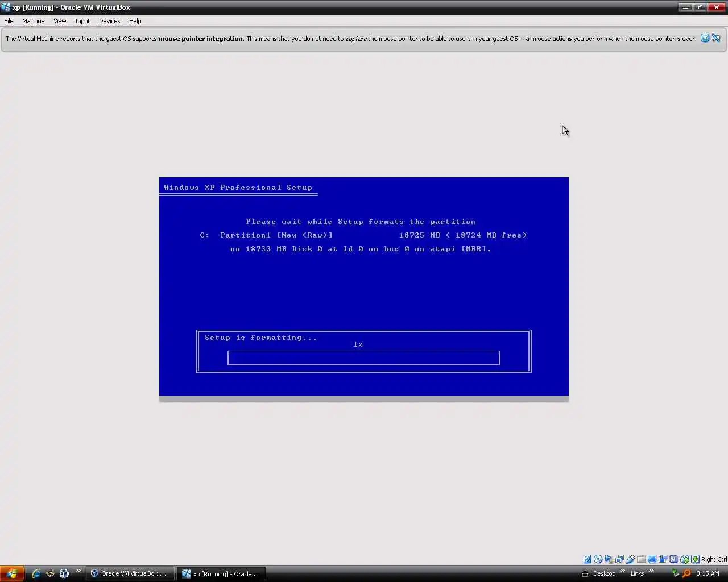
Task: Launch Internet Explorer from quick launch
Action: coord(36,573)
